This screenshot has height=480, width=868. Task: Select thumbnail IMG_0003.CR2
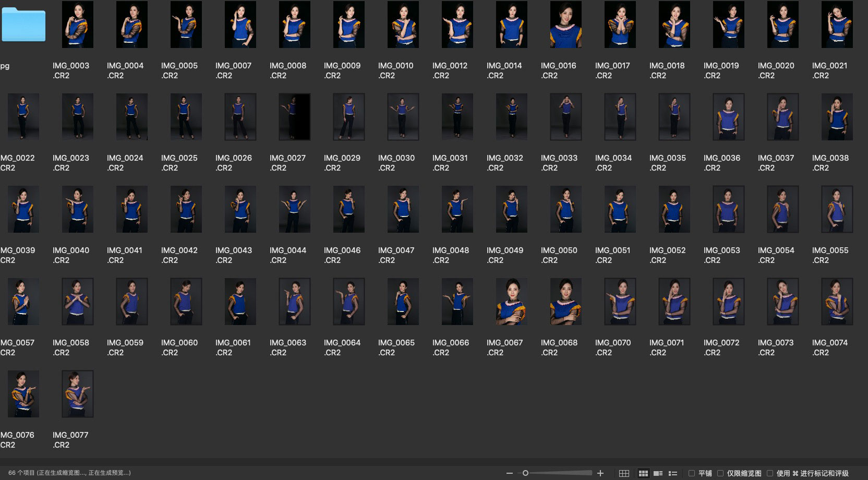78,25
